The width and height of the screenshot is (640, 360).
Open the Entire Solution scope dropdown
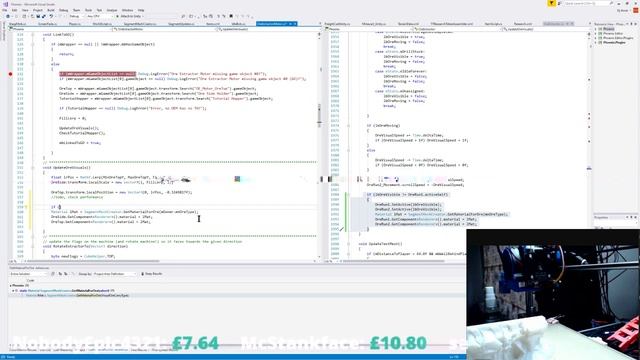(28, 274)
